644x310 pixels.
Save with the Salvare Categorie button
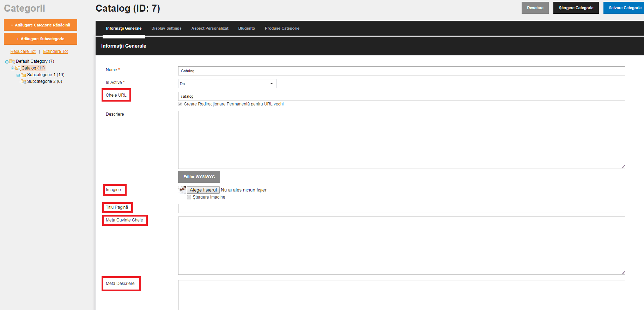pos(624,8)
